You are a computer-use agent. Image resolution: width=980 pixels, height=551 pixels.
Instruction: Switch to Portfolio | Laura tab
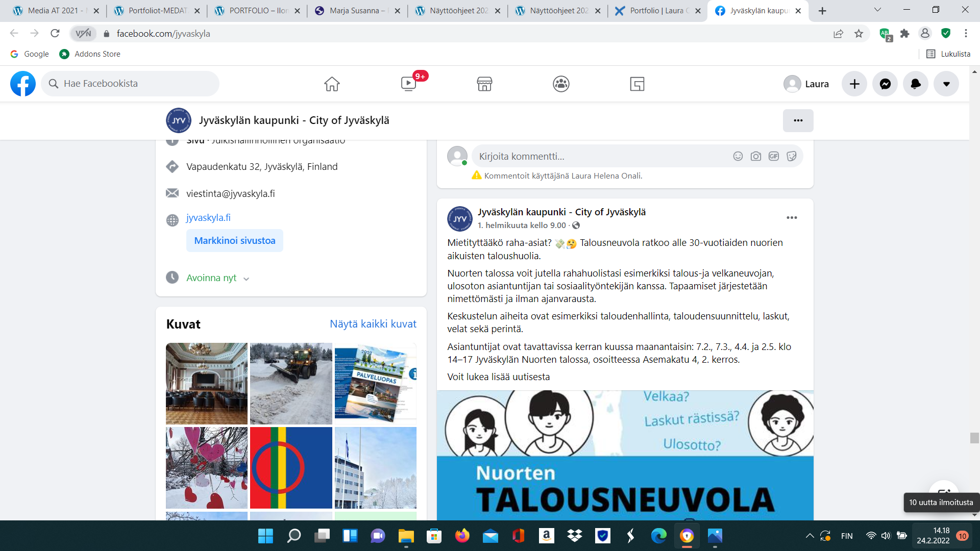[658, 11]
